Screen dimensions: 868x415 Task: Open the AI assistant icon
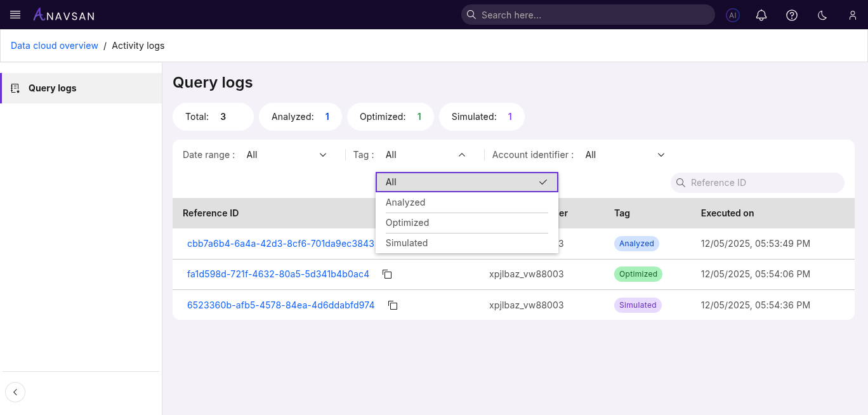click(732, 15)
